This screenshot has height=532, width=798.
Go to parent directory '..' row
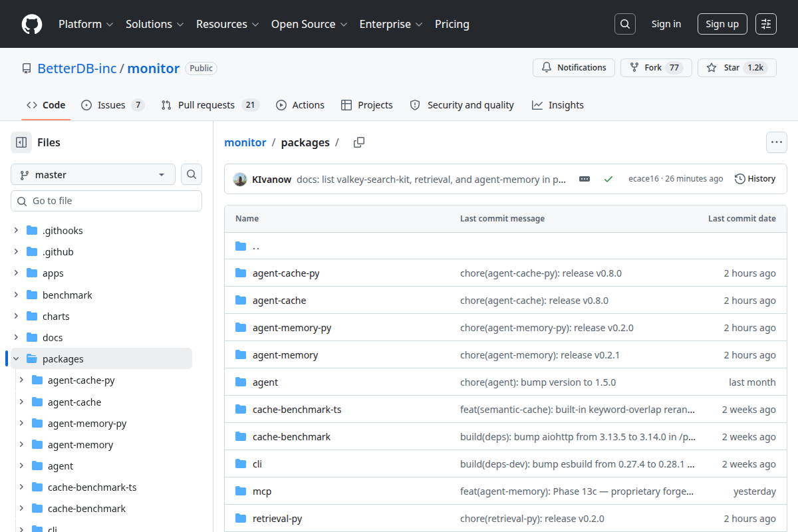505,246
